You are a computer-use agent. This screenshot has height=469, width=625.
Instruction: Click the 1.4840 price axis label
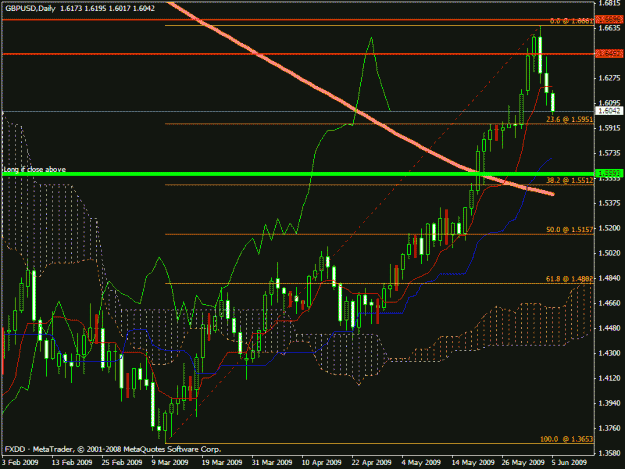(x=609, y=278)
